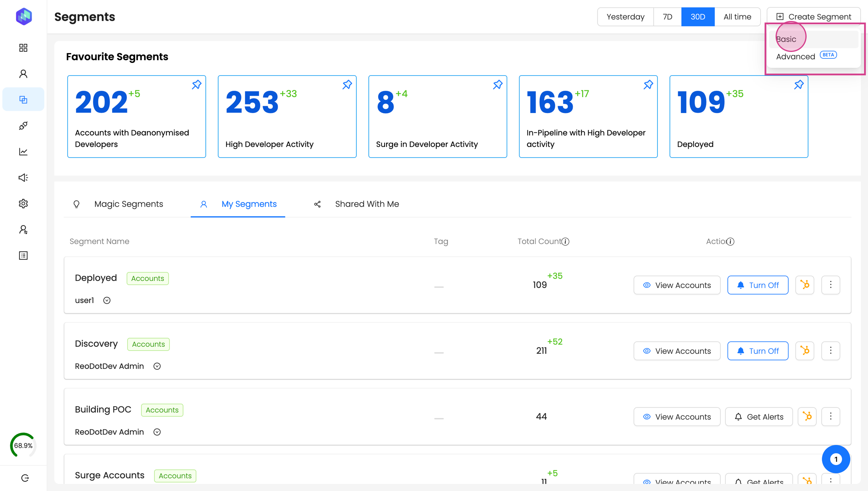
Task: Click the 68.9% progress ring
Action: (23, 445)
